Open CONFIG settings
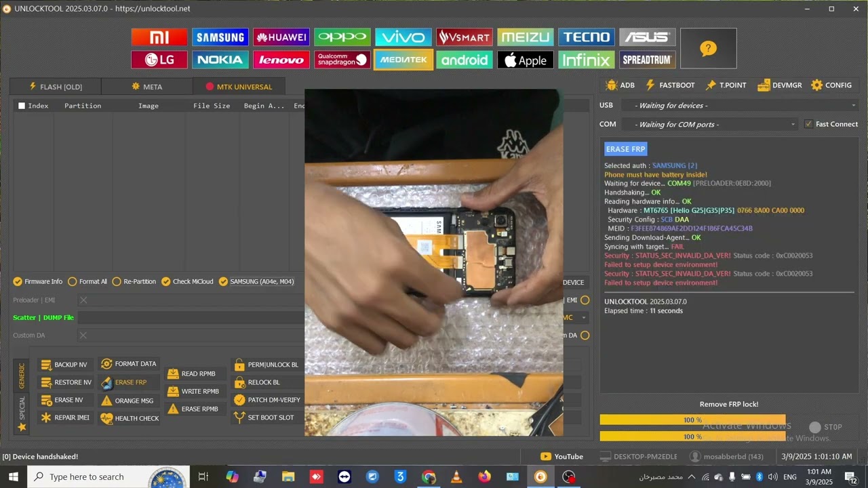 coord(831,85)
